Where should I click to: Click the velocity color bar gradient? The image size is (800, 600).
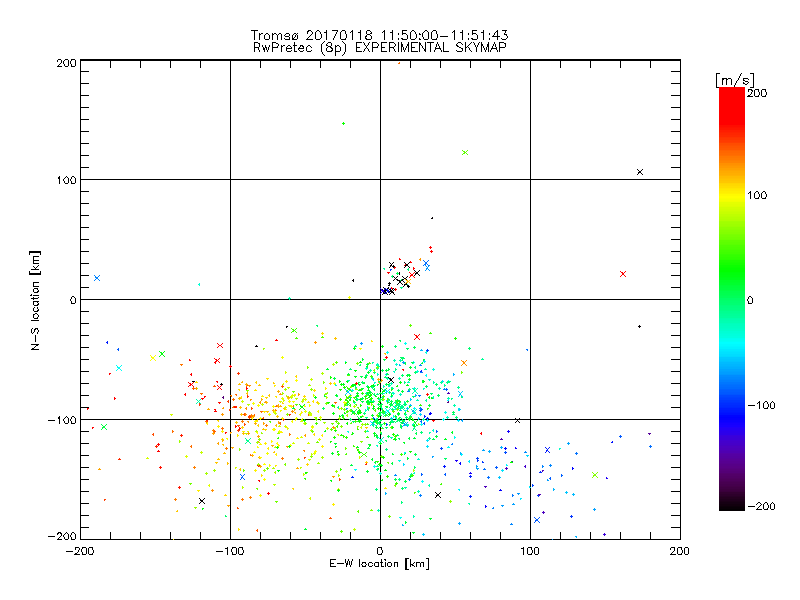click(x=732, y=299)
